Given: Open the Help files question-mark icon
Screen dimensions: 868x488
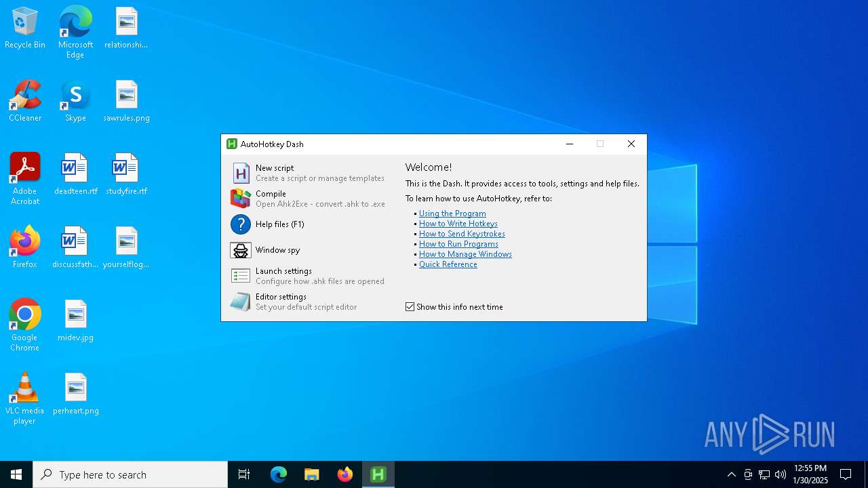Looking at the screenshot, I should [x=241, y=224].
